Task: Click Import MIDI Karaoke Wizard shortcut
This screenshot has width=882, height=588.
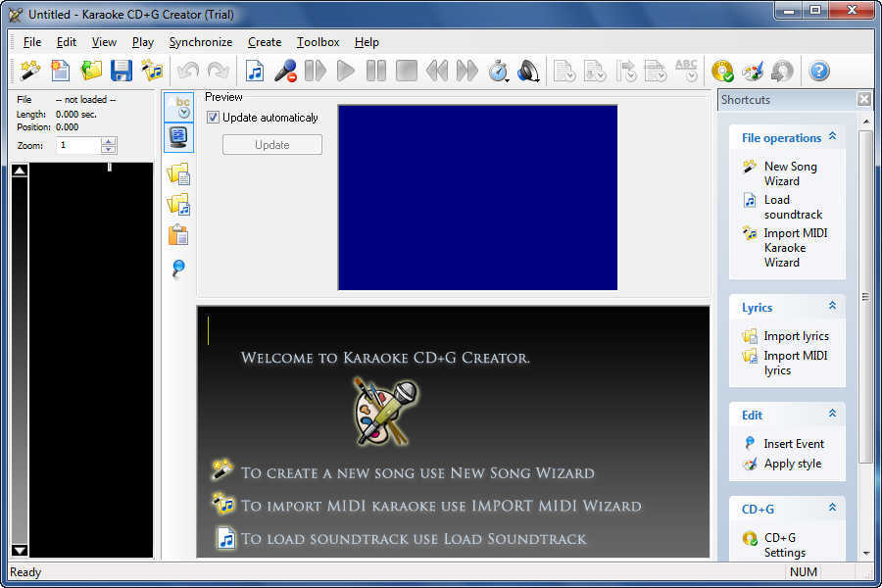Action: point(796,248)
